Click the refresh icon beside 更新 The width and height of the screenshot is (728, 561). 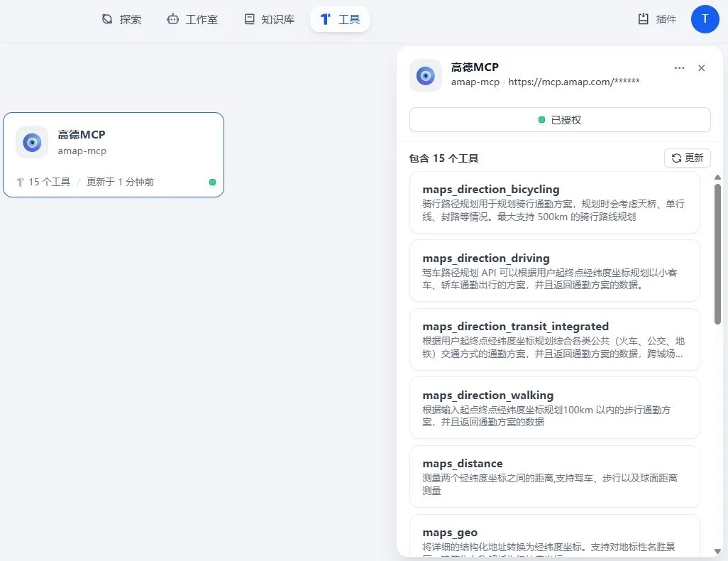click(x=676, y=158)
